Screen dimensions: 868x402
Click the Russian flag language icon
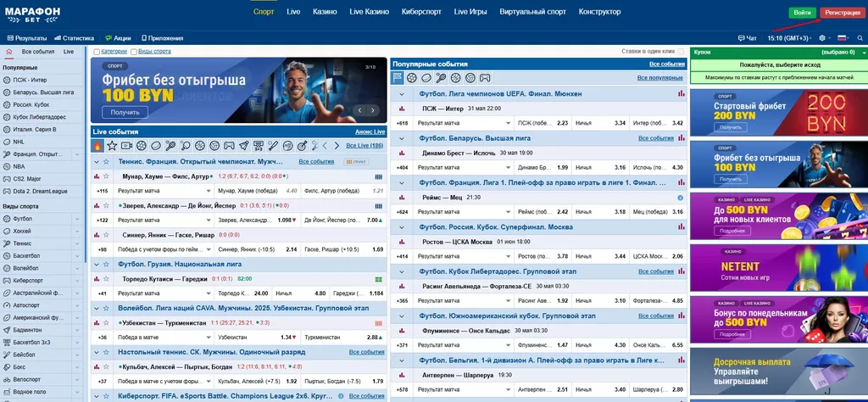click(x=843, y=38)
